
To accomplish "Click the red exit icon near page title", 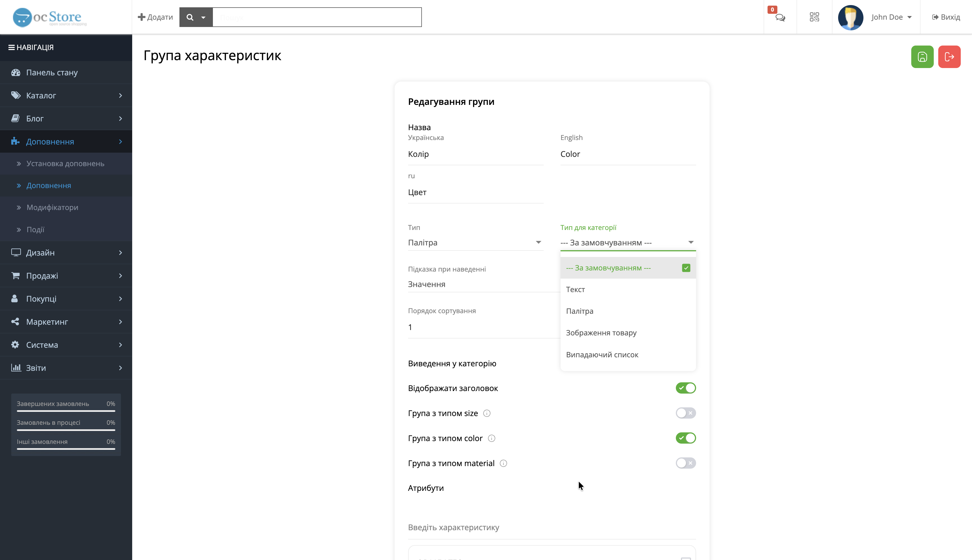I will point(949,57).
